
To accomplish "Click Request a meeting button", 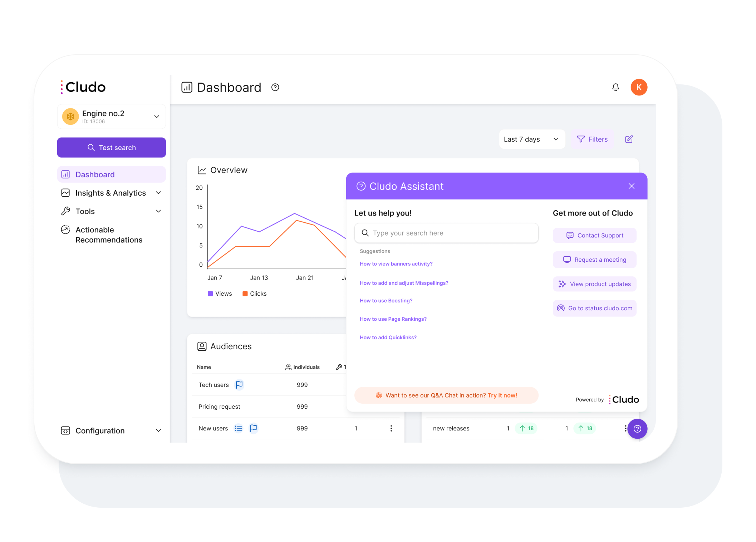I will tap(594, 260).
